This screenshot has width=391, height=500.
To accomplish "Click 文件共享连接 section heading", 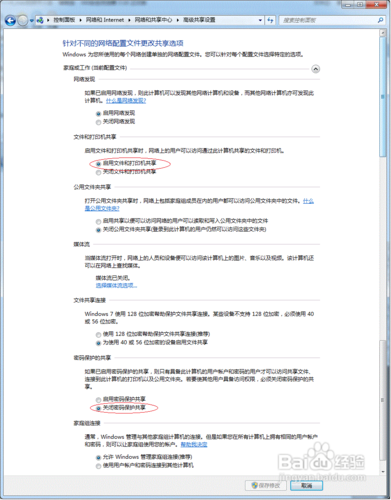I will [90, 300].
